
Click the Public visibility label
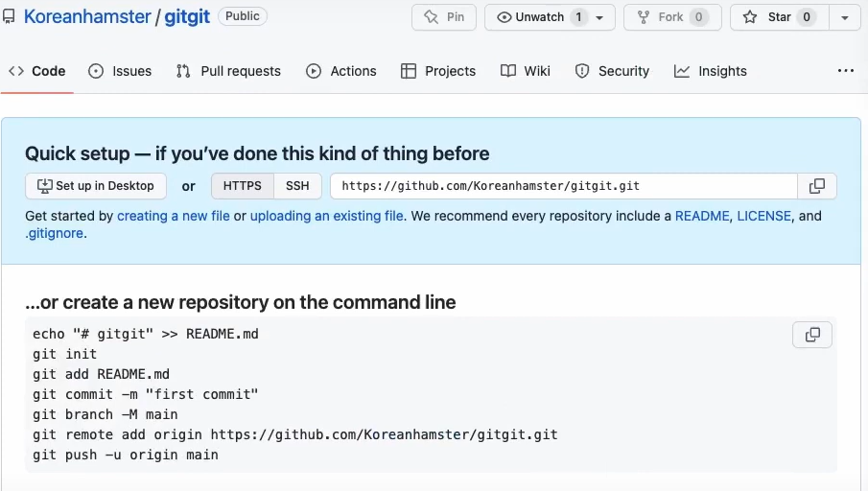tap(243, 16)
